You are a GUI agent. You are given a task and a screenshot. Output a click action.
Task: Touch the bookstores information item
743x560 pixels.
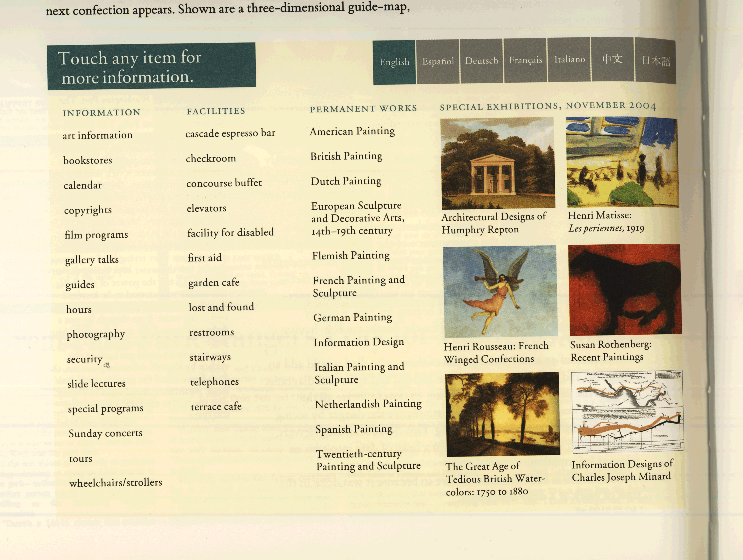click(x=87, y=160)
